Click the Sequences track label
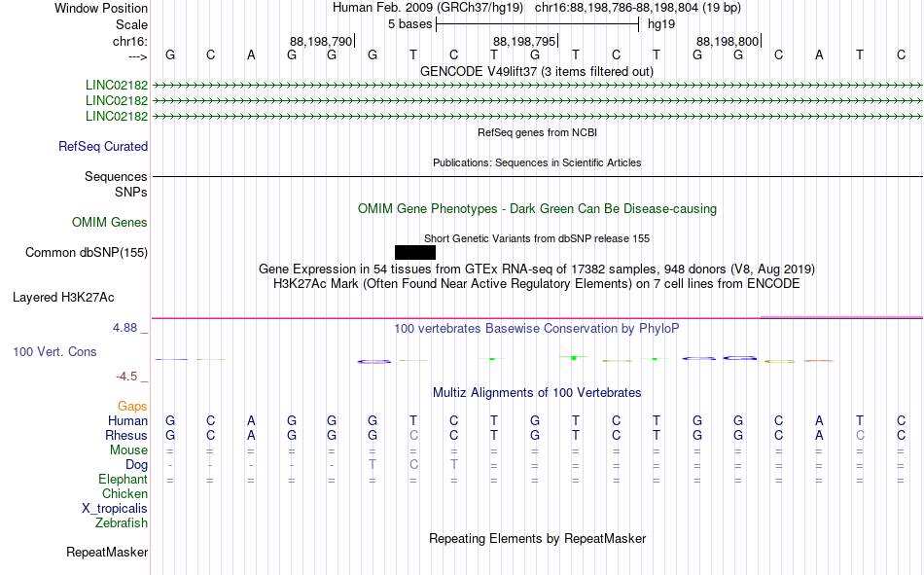 116,176
